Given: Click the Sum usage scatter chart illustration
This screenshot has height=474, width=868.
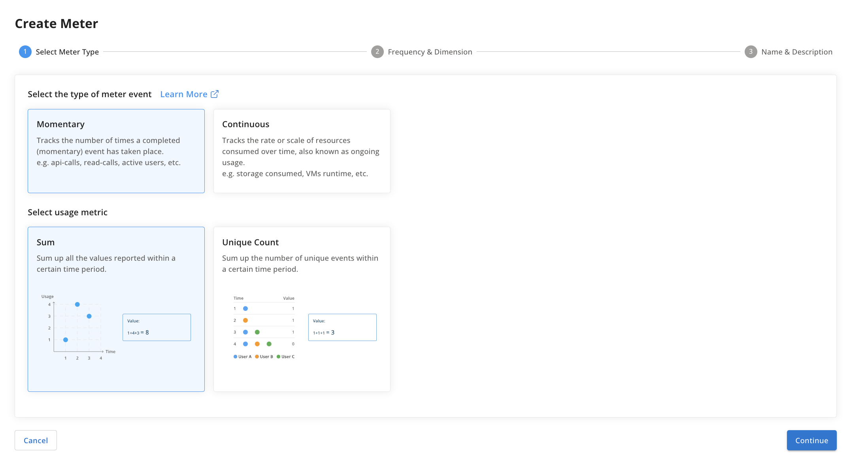Looking at the screenshot, I should [77, 327].
